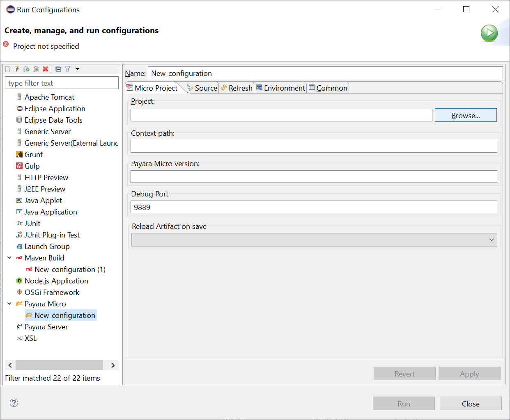Select the Java Application tree item
The height and width of the screenshot is (420, 510).
pyautogui.click(x=51, y=212)
